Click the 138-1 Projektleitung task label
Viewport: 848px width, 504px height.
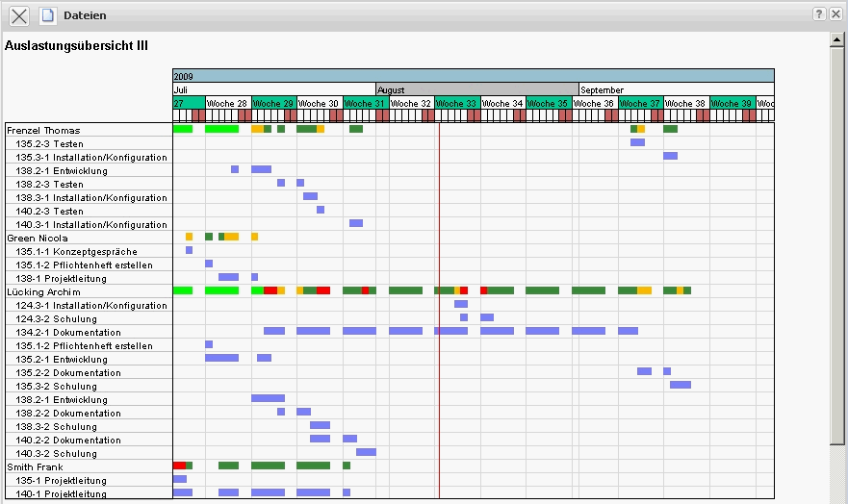click(61, 278)
